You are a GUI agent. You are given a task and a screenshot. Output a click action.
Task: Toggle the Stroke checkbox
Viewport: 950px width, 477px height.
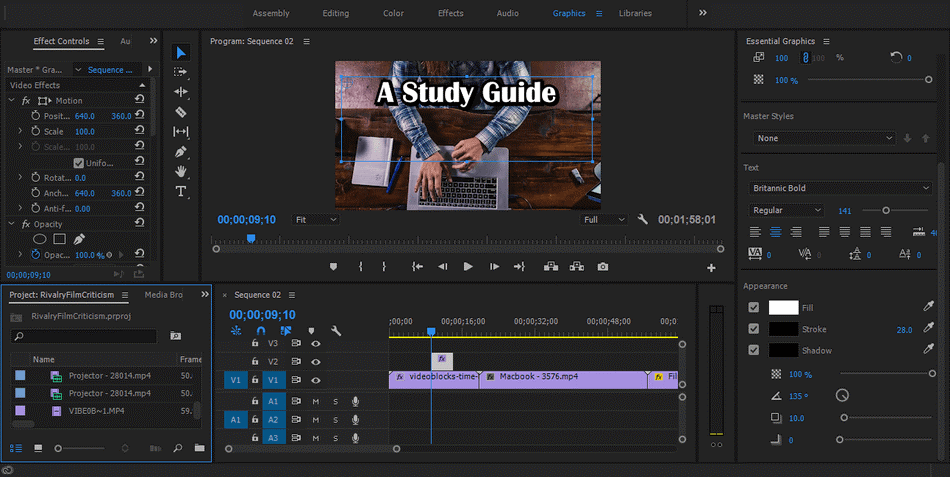point(754,329)
